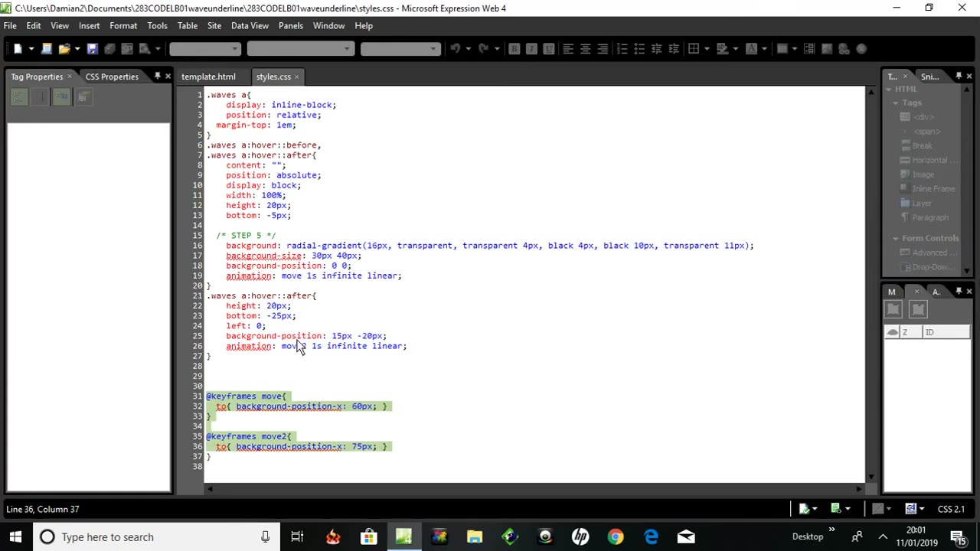Switch to CSS Properties tab

point(112,77)
